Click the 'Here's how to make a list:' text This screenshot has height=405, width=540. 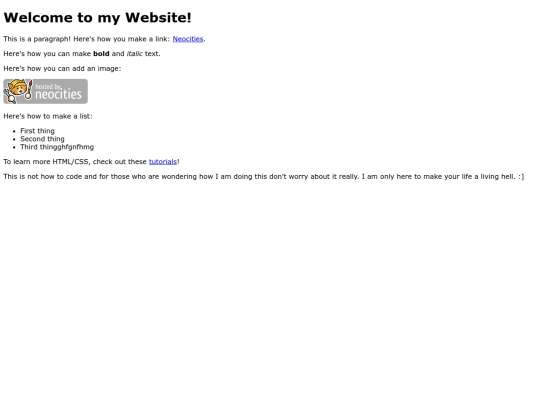48,116
